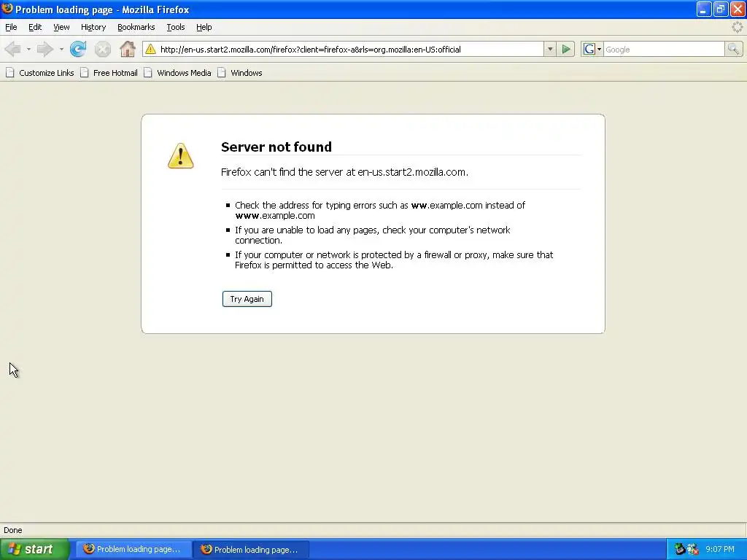Click the Firefox icon in the title bar
The width and height of the screenshot is (747, 560).
[7, 9]
